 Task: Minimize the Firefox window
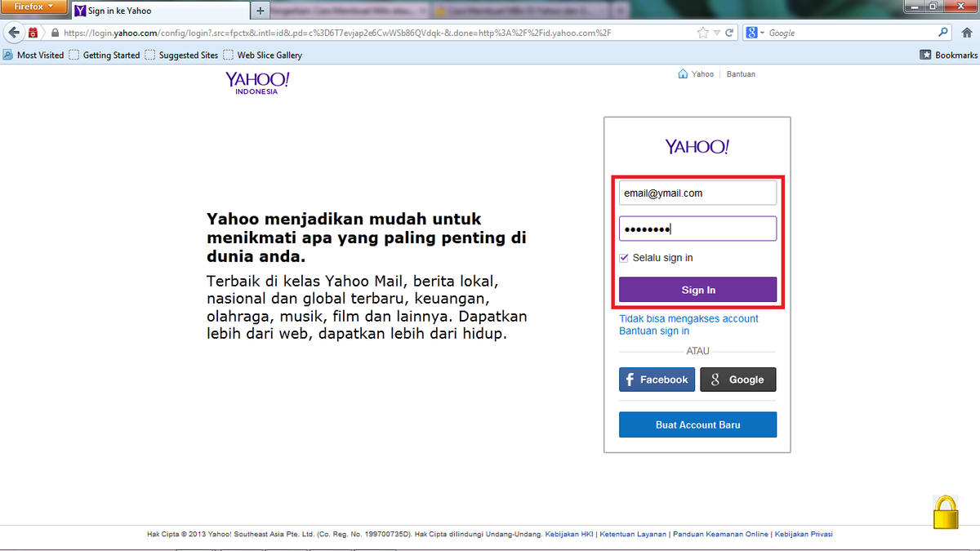pos(915,7)
